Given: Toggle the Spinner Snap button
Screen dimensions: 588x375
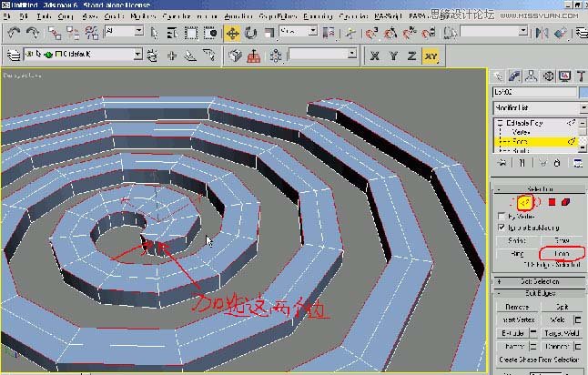Looking at the screenshot, I should (x=428, y=34).
